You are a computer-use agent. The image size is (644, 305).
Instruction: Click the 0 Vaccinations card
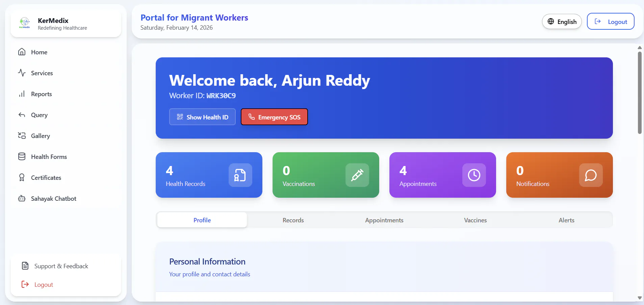click(326, 175)
